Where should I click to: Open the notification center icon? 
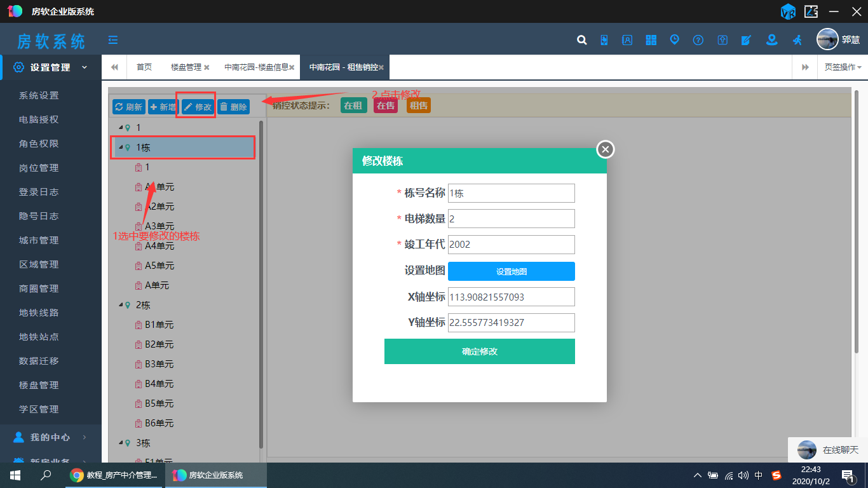tap(848, 475)
